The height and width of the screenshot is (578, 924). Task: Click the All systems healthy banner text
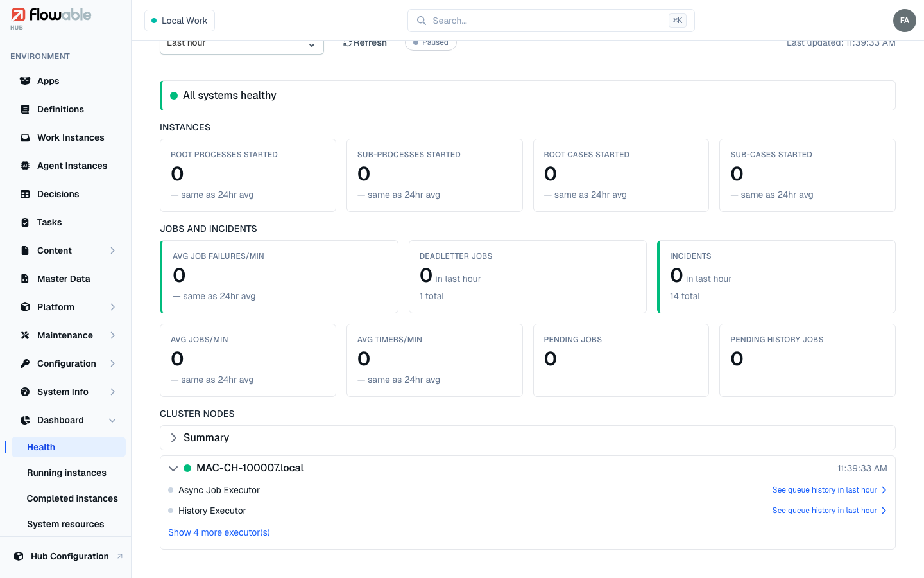(x=229, y=96)
